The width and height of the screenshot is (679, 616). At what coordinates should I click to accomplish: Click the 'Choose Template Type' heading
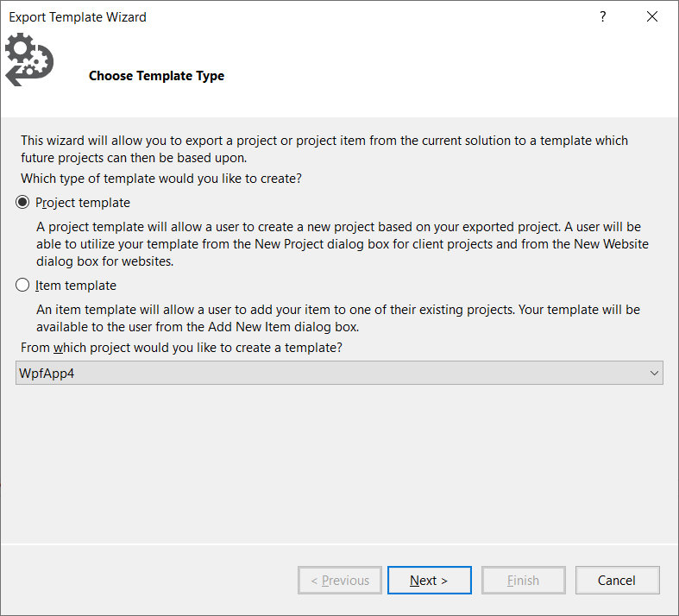(156, 76)
